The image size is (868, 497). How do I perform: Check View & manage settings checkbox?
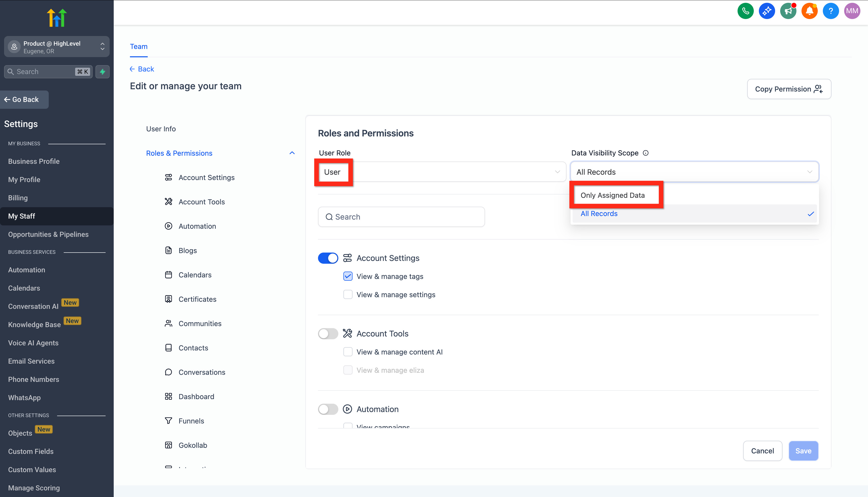(x=348, y=295)
